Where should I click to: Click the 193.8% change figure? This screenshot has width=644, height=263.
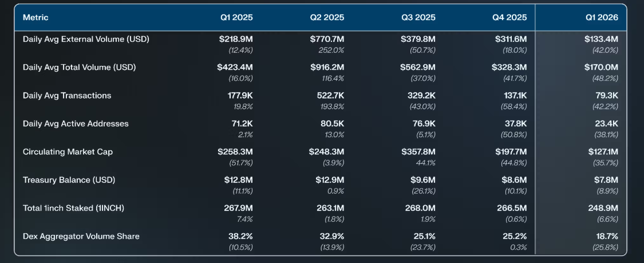click(x=331, y=107)
